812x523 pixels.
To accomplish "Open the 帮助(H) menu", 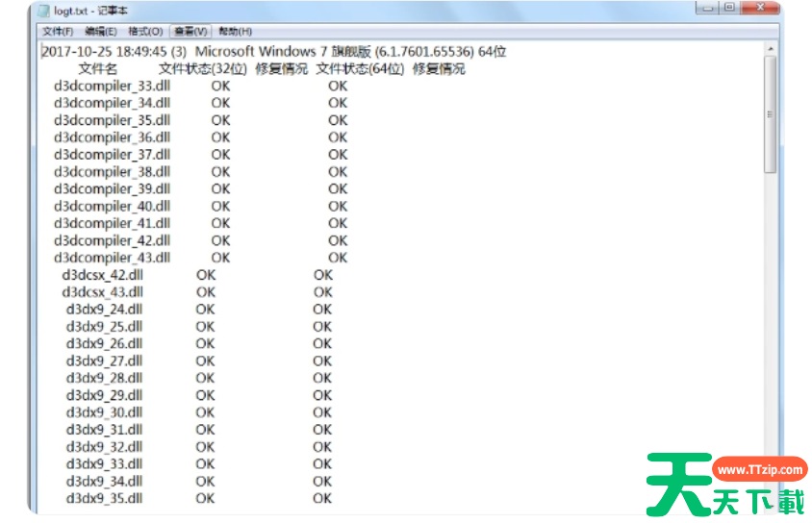I will click(235, 31).
